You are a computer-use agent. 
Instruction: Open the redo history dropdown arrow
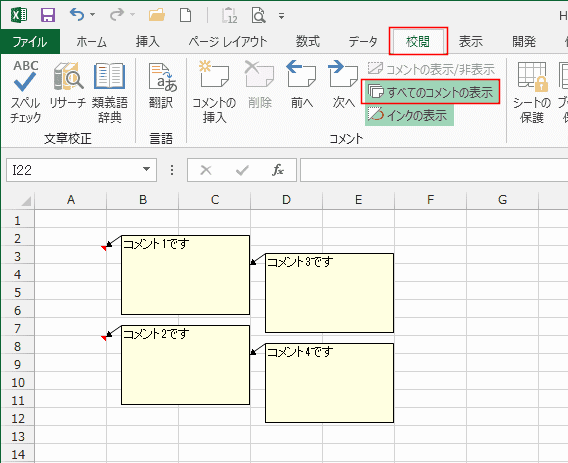pos(132,15)
